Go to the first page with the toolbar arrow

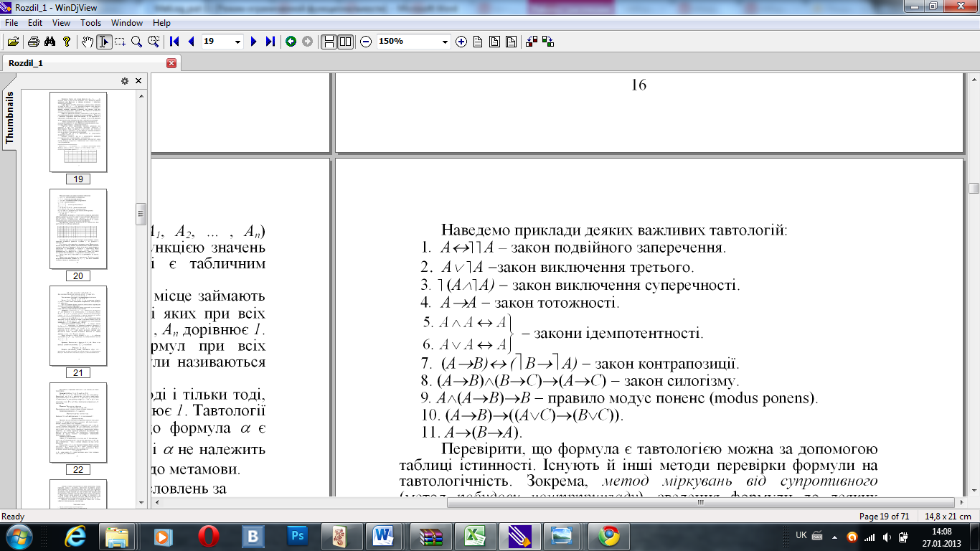pyautogui.click(x=174, y=42)
